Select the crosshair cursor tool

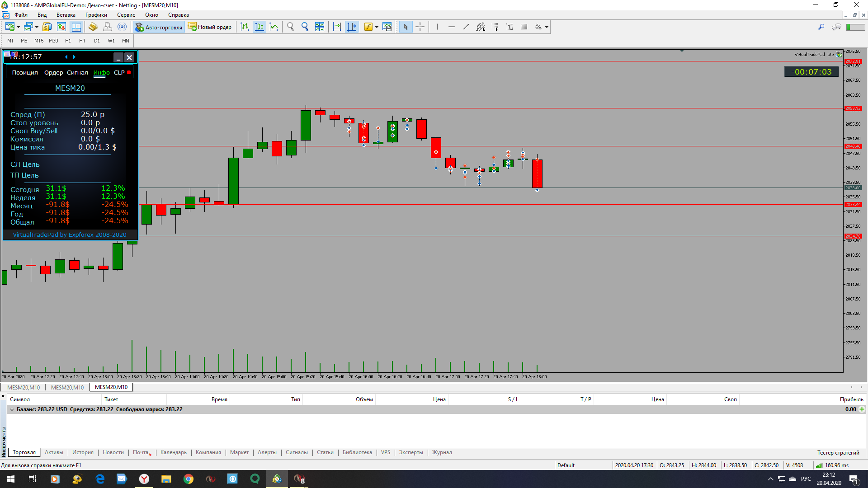(x=420, y=27)
